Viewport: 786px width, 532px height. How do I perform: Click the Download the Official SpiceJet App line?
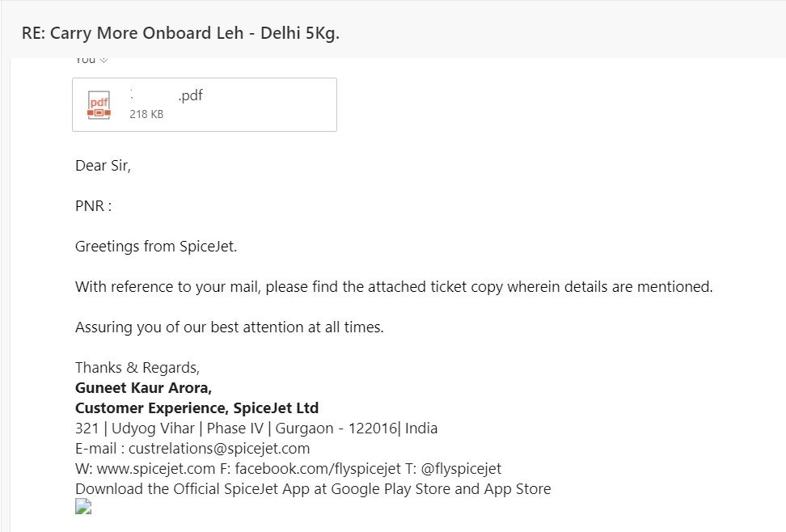click(313, 489)
